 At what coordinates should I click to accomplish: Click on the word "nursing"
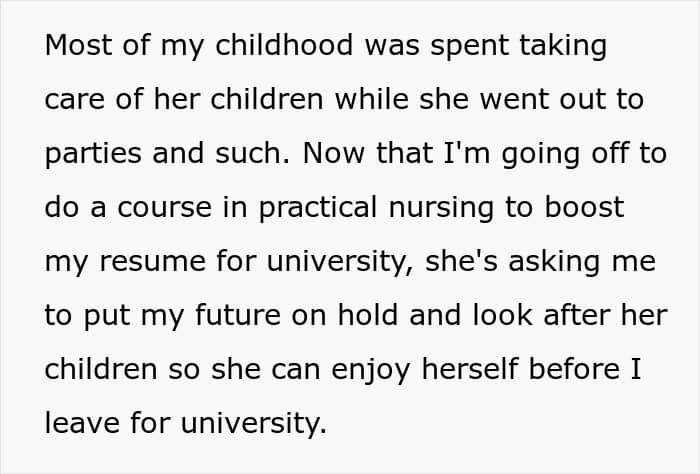click(441, 208)
